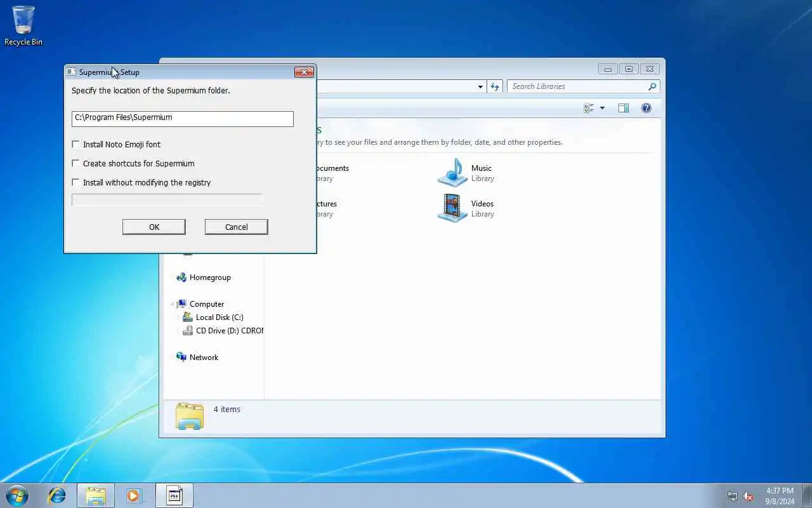The height and width of the screenshot is (508, 812).
Task: Switch to Windows Explorer taskbar button
Action: pyautogui.click(x=96, y=495)
